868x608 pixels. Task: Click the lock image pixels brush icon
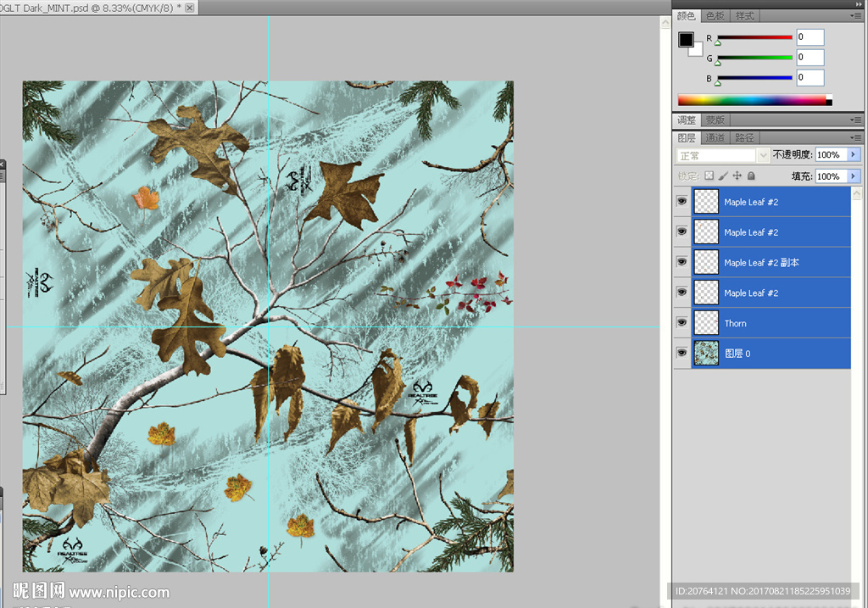(723, 176)
